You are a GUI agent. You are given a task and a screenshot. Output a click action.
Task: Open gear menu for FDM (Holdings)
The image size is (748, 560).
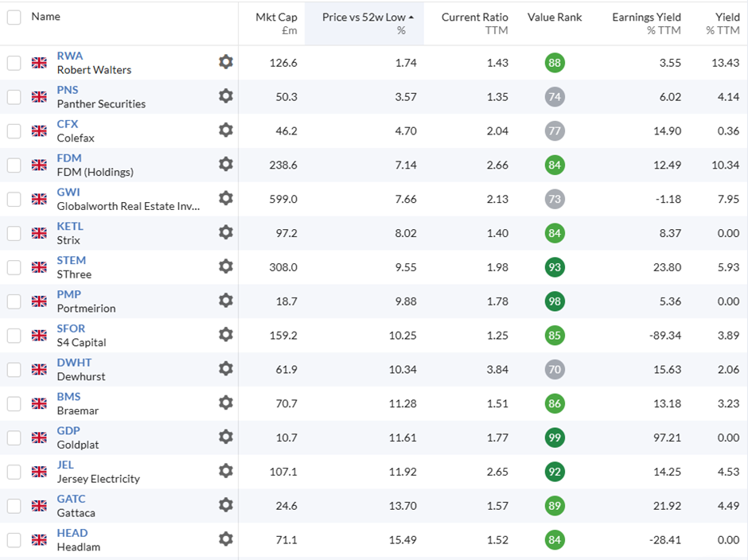point(226,165)
